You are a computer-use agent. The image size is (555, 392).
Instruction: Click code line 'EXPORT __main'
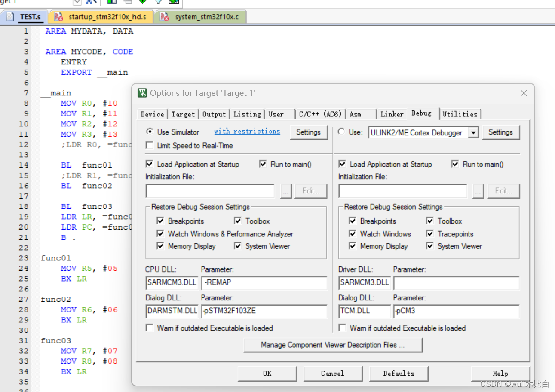(x=94, y=72)
